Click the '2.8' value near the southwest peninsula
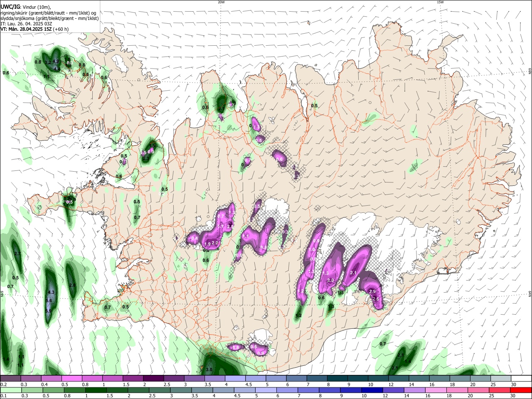 pyautogui.click(x=72, y=285)
